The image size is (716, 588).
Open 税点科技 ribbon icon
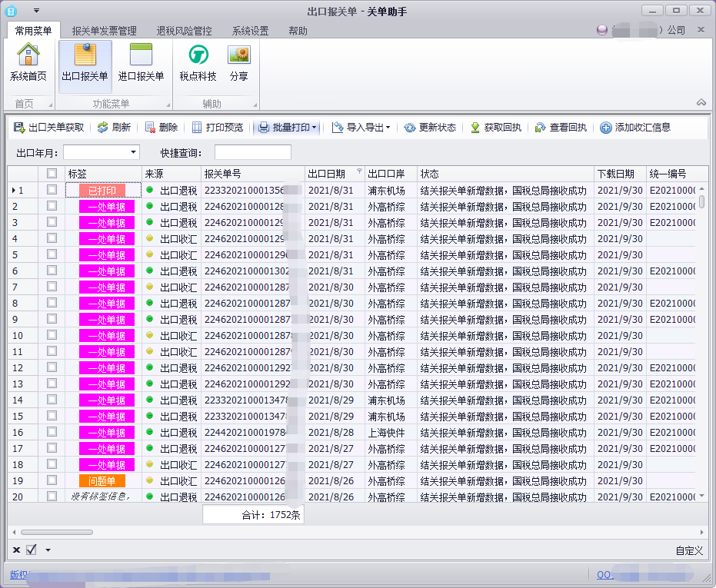coord(198,62)
